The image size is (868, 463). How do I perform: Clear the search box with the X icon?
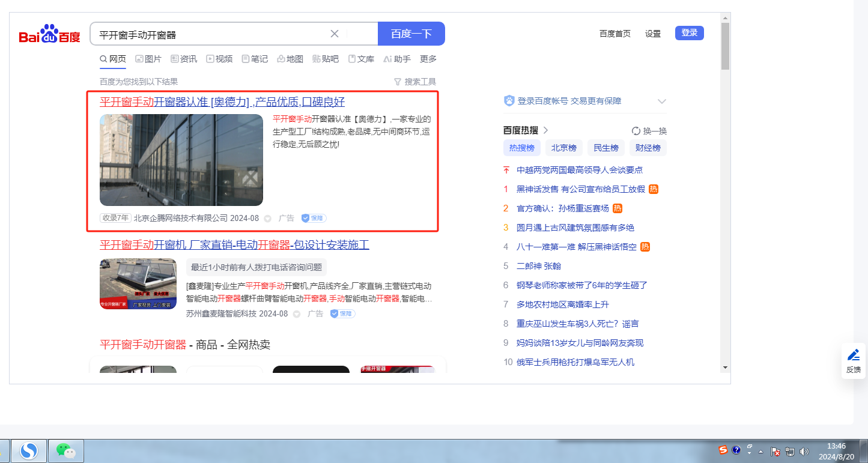coord(335,34)
